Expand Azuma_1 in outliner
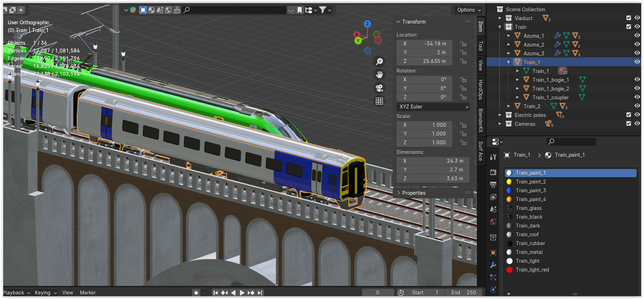Viewport: 644px width, 299px height. tap(509, 36)
